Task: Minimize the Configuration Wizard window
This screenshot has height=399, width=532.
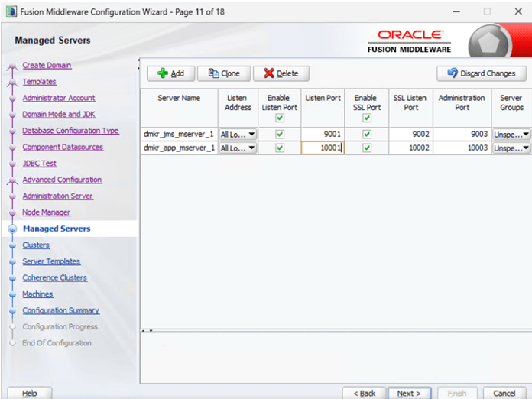Action: pos(456,11)
